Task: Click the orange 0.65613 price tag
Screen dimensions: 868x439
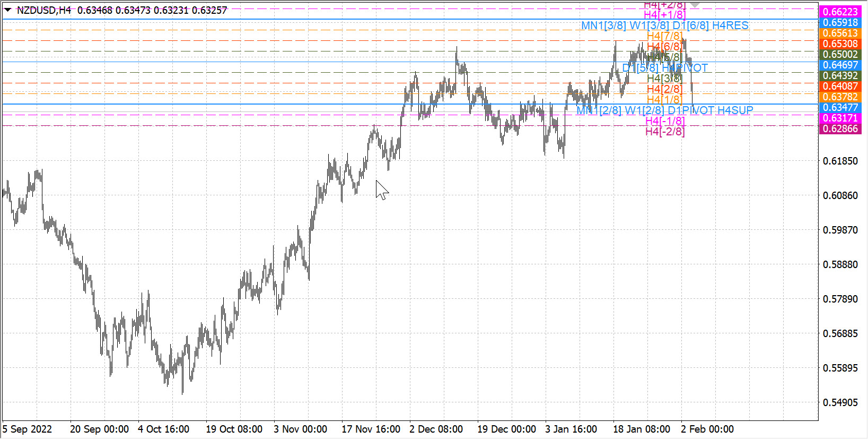Action: click(x=840, y=33)
